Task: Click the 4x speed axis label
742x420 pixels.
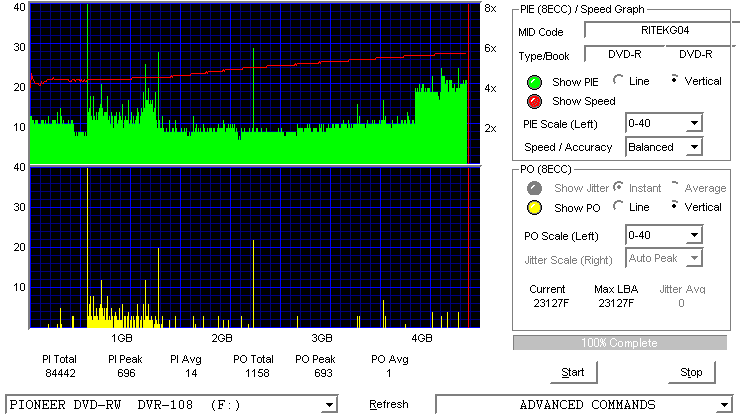Action: [x=490, y=88]
